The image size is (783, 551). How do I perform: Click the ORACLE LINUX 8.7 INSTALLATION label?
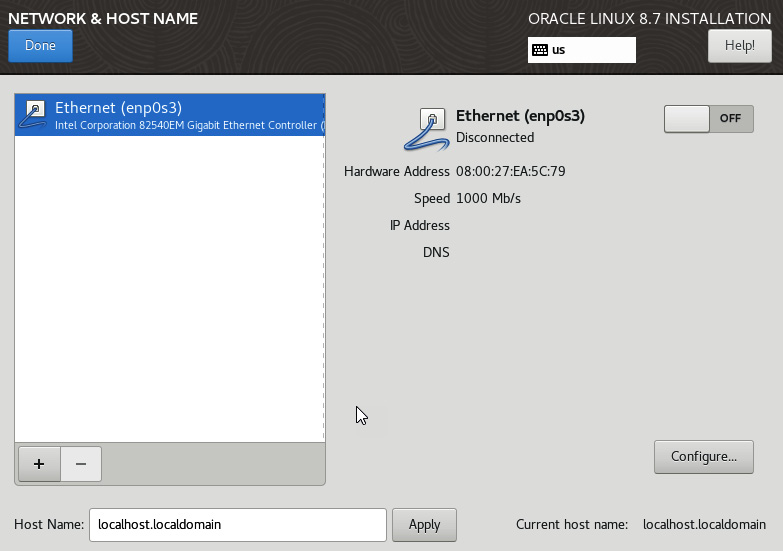pyautogui.click(x=650, y=19)
